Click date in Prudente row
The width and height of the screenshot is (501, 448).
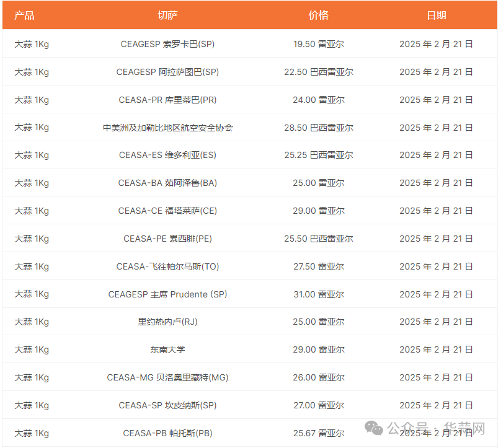click(x=436, y=294)
